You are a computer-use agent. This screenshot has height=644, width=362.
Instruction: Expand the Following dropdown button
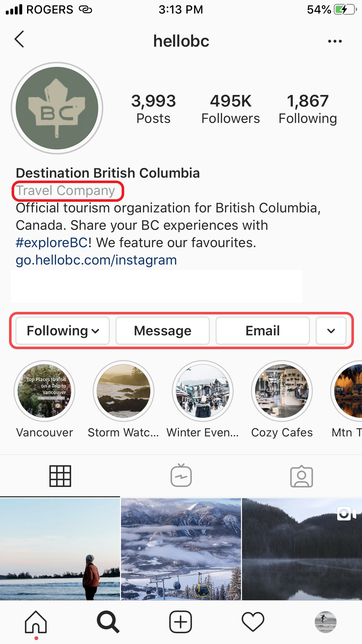click(63, 331)
